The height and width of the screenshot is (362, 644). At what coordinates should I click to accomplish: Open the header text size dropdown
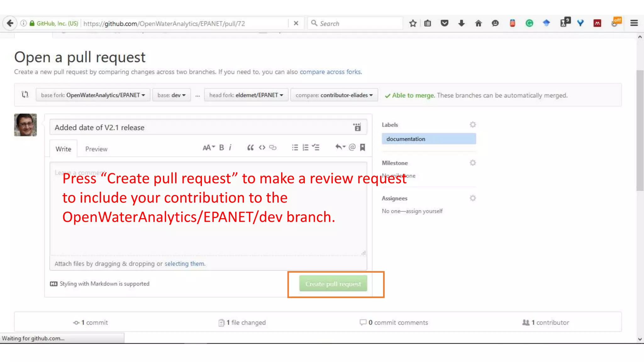(x=209, y=147)
